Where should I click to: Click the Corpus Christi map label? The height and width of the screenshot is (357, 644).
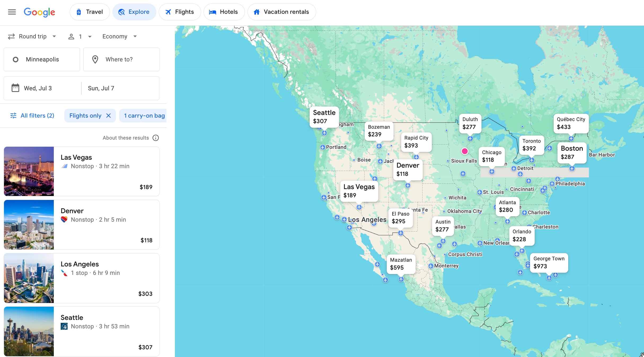point(465,254)
